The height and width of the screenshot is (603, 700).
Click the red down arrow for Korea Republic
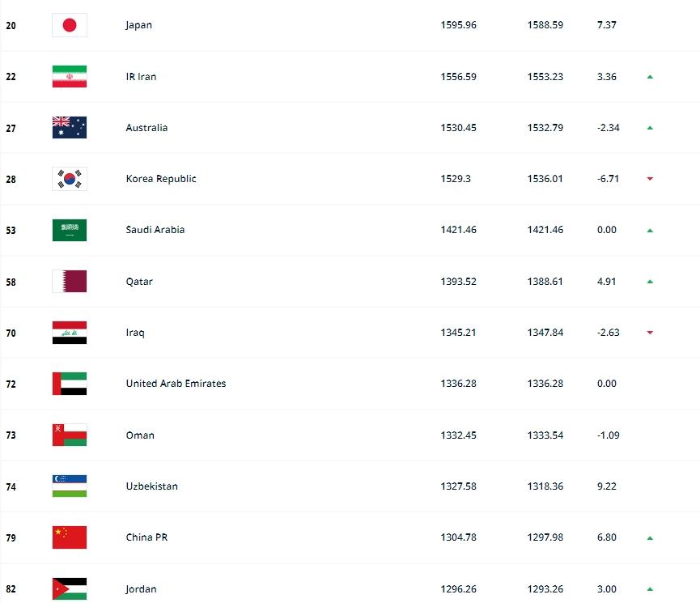650,179
